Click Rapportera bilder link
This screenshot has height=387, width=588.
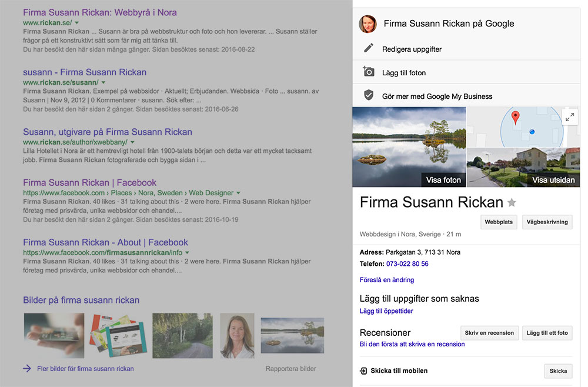tap(290, 369)
